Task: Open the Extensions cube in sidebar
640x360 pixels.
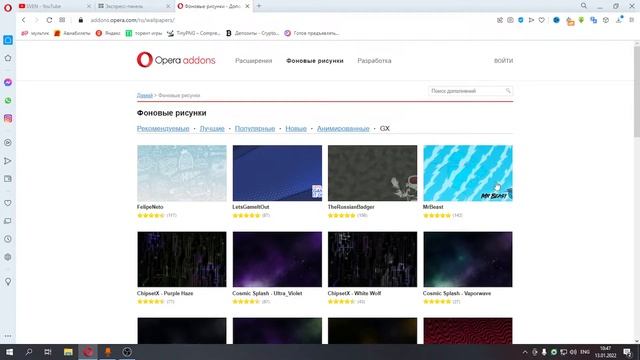Action: [8, 257]
